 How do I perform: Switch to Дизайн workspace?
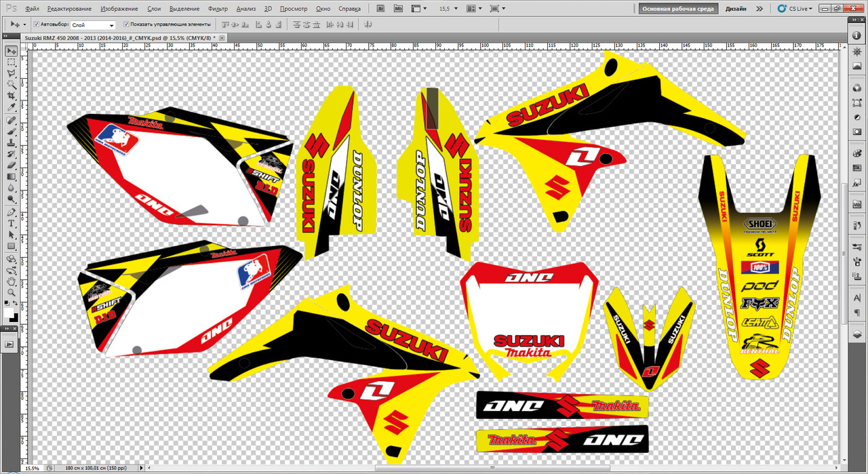736,9
